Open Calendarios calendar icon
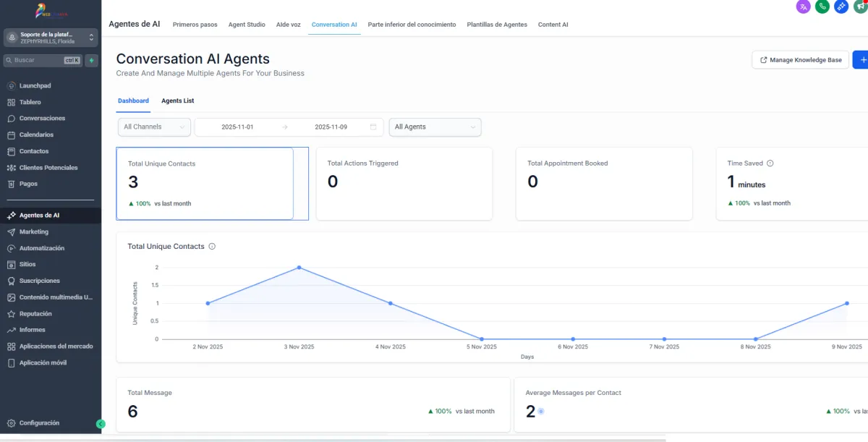The image size is (868, 442). (x=12, y=135)
